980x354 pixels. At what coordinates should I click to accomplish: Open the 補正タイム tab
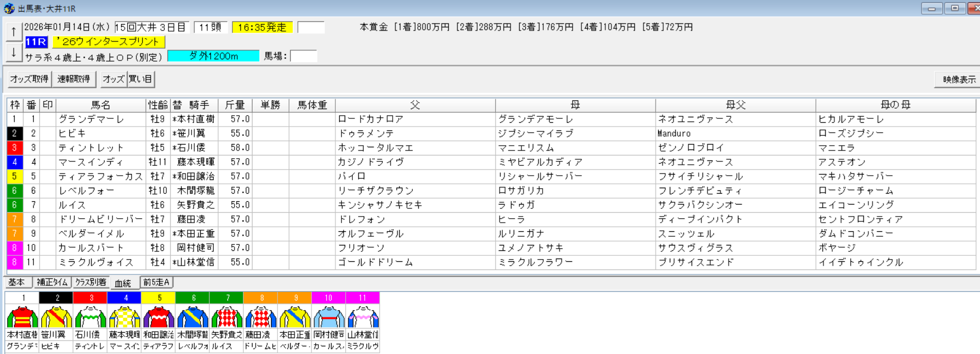click(52, 283)
